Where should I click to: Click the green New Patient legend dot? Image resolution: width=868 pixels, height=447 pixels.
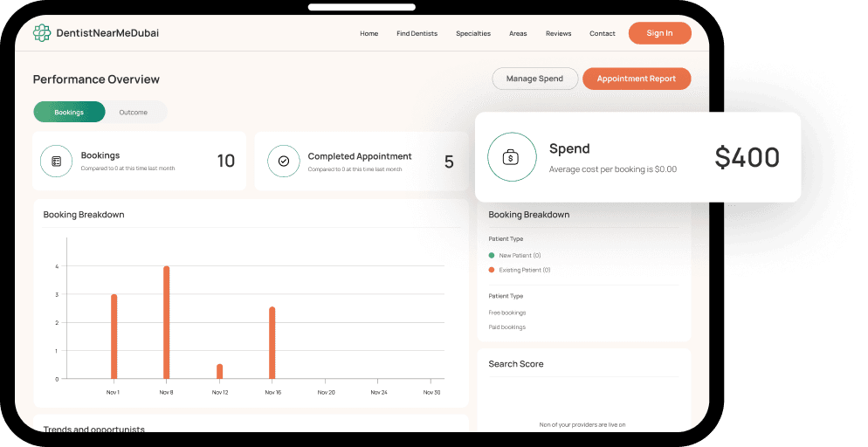tap(492, 256)
